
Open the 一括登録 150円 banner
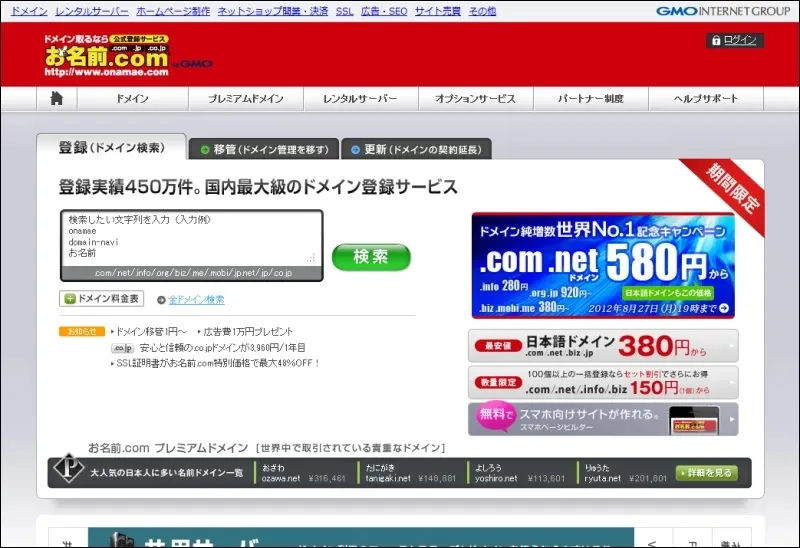603,382
